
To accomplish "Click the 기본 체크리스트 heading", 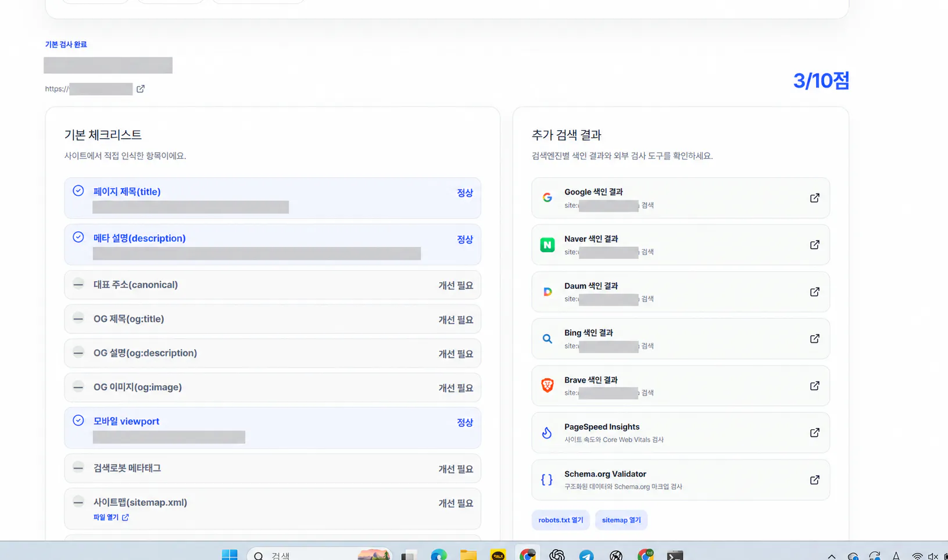I will (103, 135).
